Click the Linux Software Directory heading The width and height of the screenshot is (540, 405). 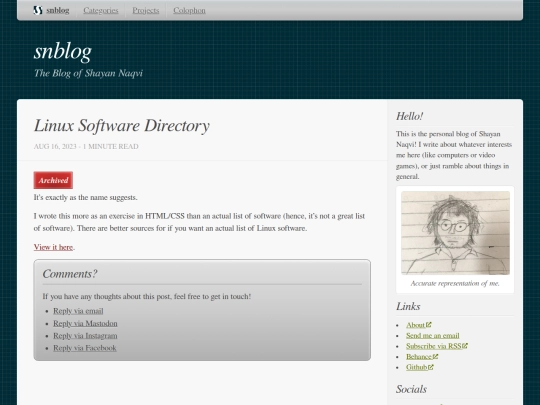pyautogui.click(x=122, y=125)
